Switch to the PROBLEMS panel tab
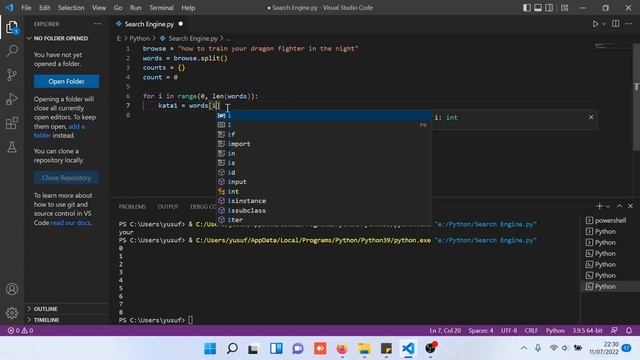The height and width of the screenshot is (360, 640). point(132,207)
